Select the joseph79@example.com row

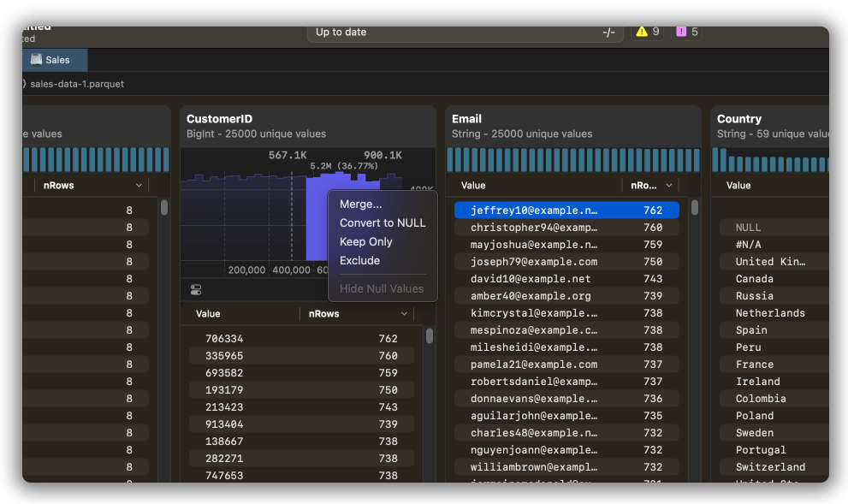click(x=566, y=262)
